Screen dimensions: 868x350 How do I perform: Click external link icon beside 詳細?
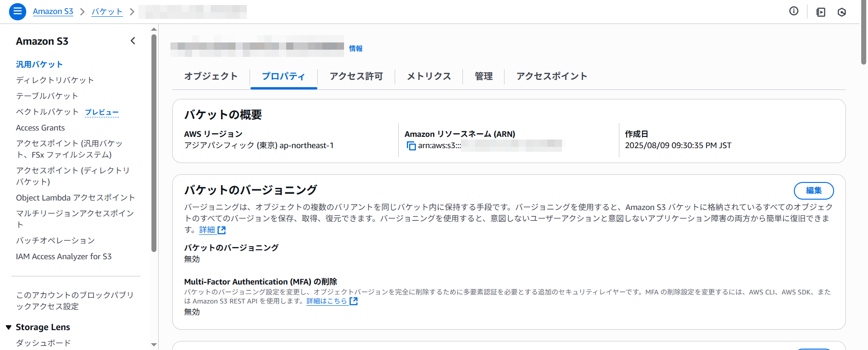click(222, 230)
